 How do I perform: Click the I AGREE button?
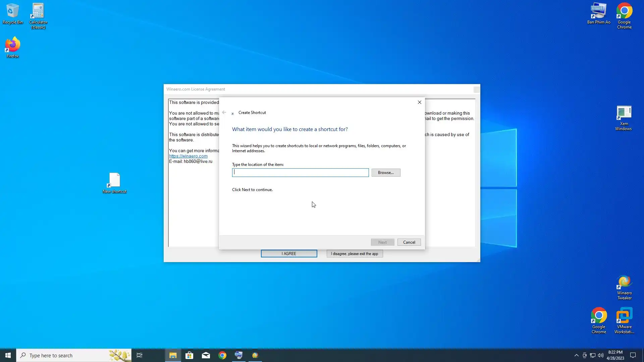point(289,254)
